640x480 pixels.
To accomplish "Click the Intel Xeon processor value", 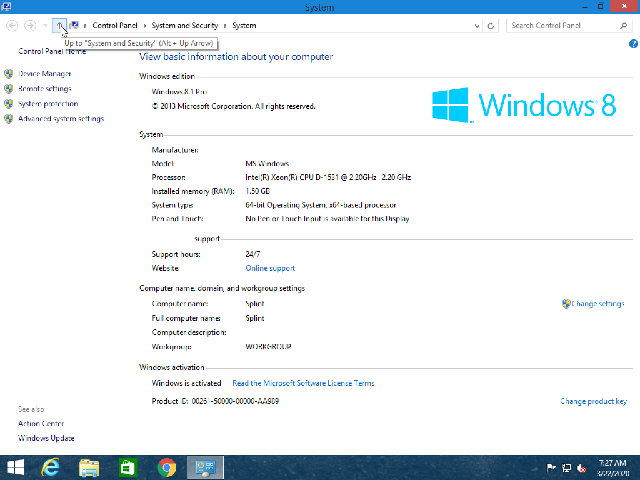I will 328,177.
